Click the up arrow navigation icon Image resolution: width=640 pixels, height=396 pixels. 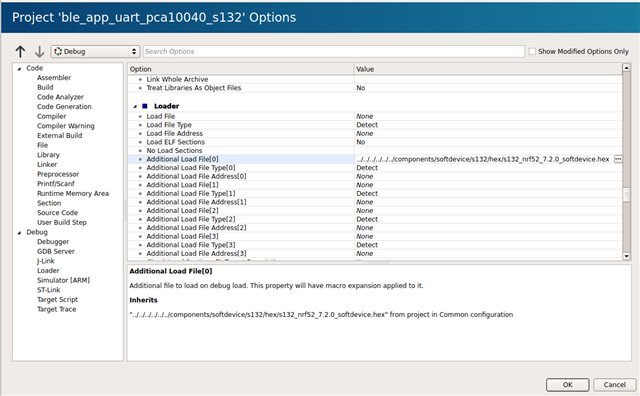coord(20,51)
